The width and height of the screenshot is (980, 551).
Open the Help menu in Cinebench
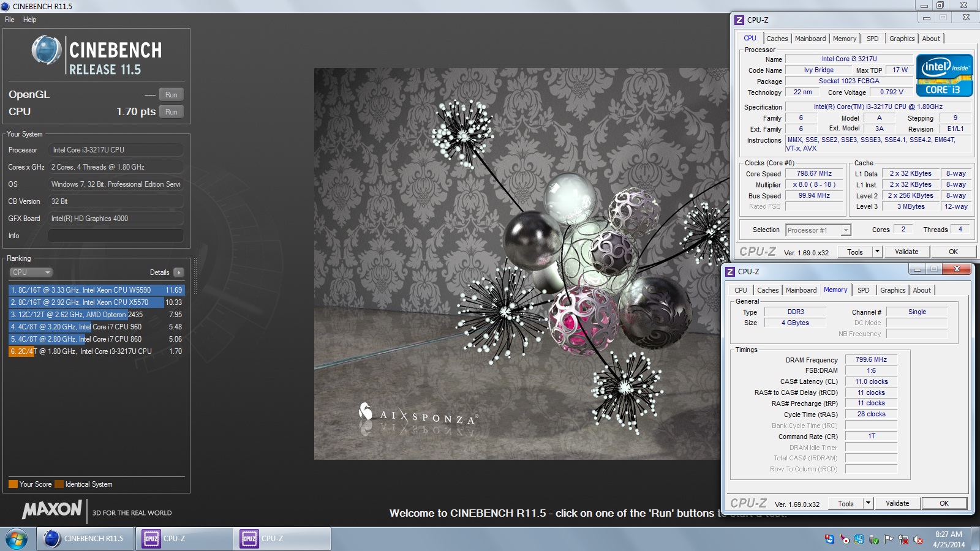coord(30,20)
